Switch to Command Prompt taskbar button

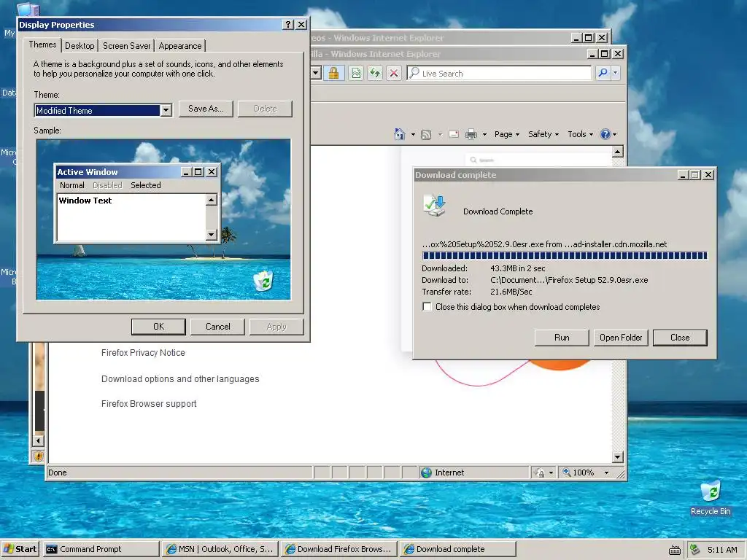(x=101, y=549)
